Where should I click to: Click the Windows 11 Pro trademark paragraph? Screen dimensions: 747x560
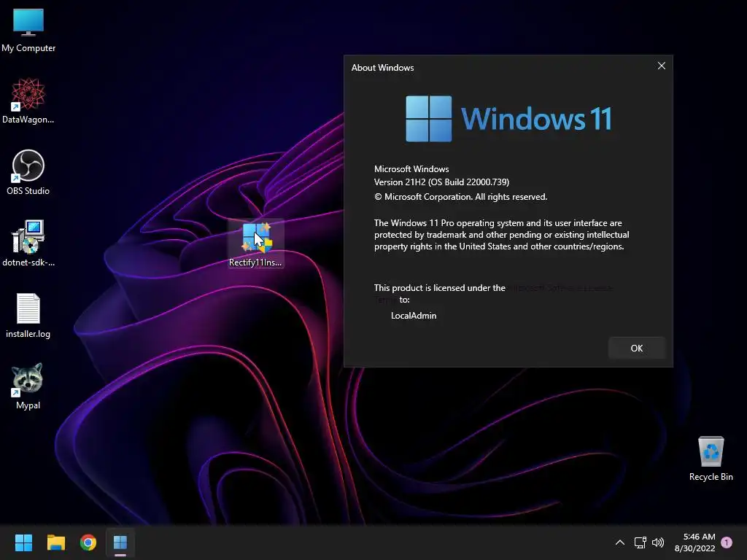tap(502, 235)
